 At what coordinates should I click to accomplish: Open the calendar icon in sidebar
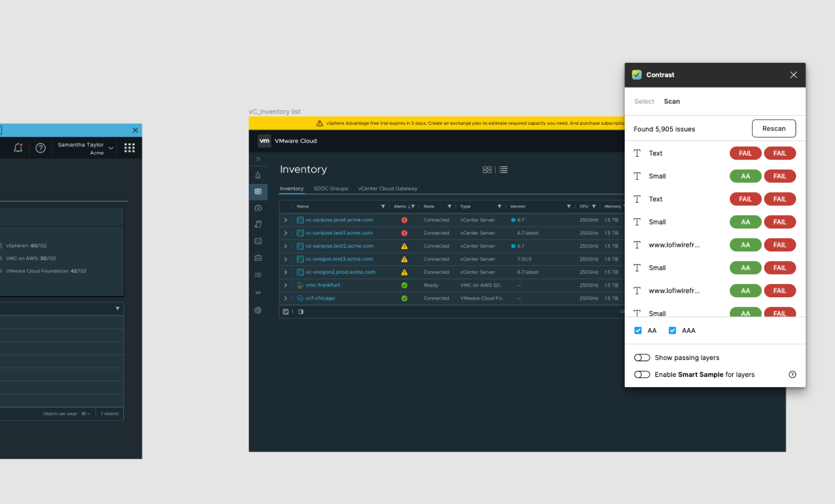coord(258,240)
